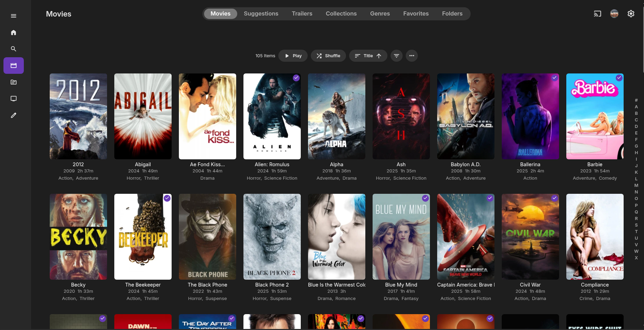Open the Title sort order dropdown

pyautogui.click(x=368, y=56)
